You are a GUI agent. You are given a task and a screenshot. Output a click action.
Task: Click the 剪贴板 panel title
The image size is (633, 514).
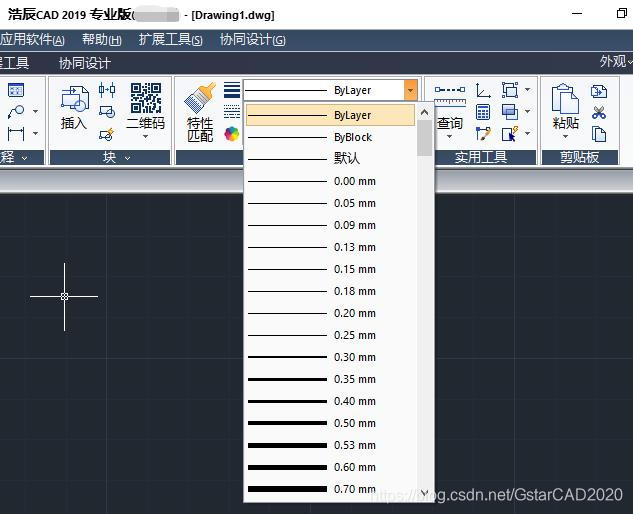click(580, 157)
